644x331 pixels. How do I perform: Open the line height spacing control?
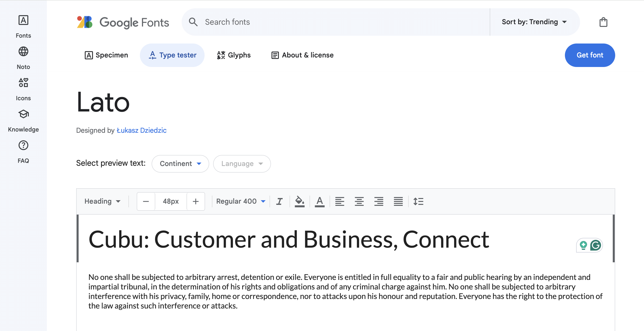(x=418, y=201)
